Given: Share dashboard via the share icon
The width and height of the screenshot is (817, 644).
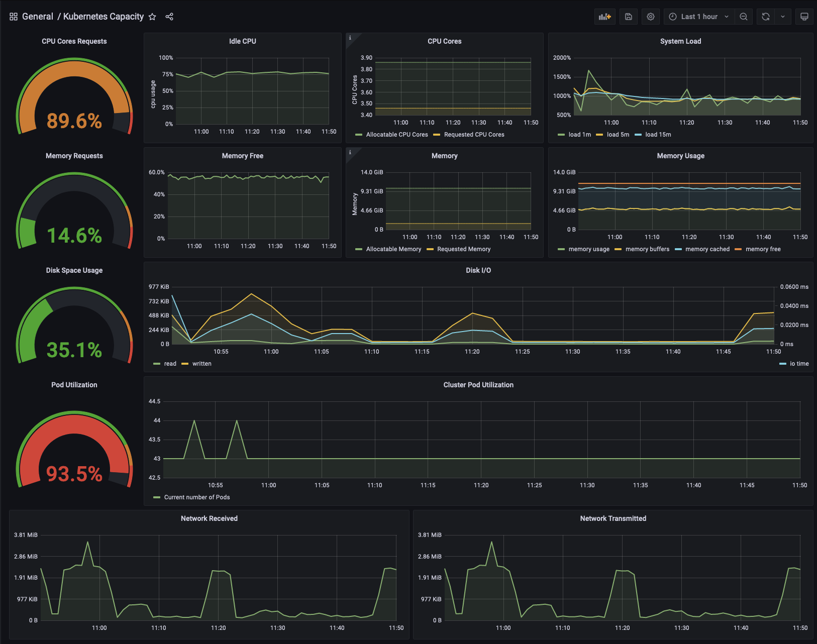Looking at the screenshot, I should click(169, 17).
